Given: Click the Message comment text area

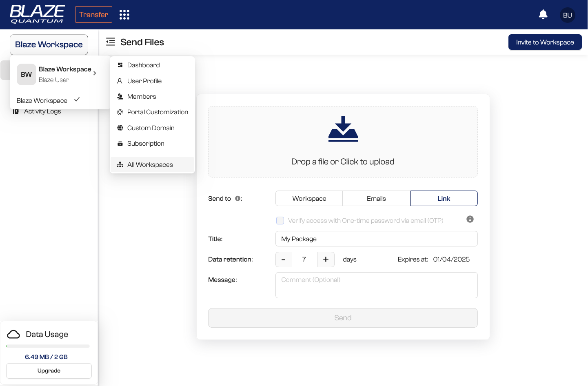Looking at the screenshot, I should [x=376, y=285].
